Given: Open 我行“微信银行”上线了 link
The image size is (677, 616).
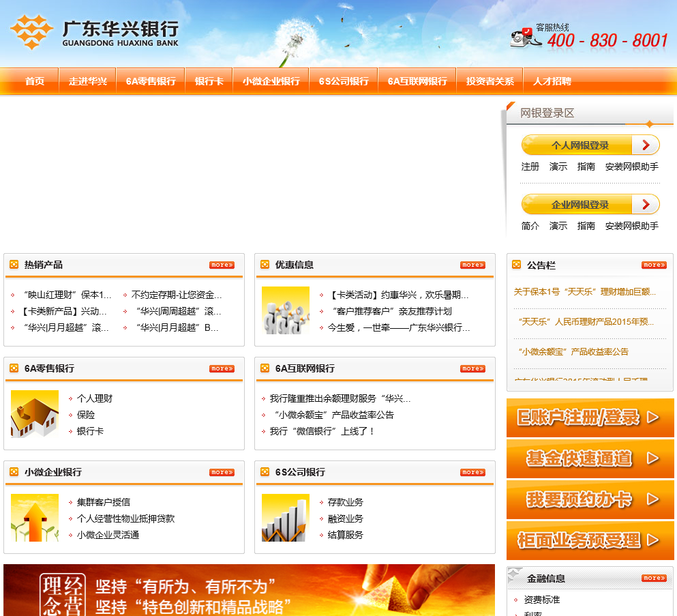Looking at the screenshot, I should click(x=322, y=431).
